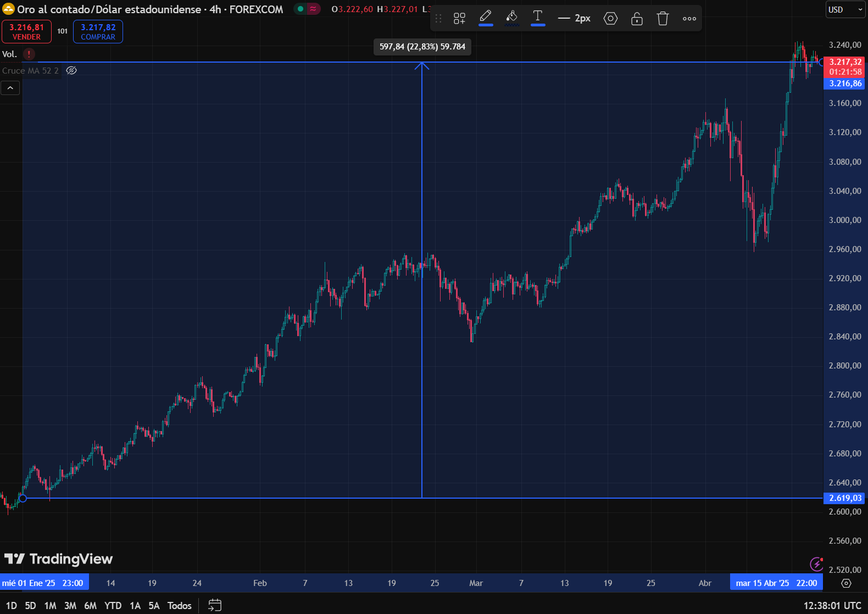Click the Cruce MA 52 2 label
The height and width of the screenshot is (614, 868).
(x=30, y=70)
